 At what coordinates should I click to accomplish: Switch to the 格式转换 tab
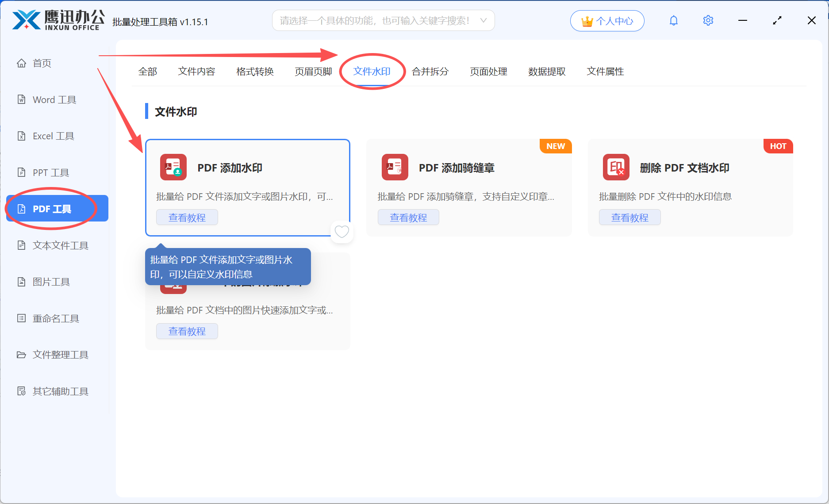(255, 72)
